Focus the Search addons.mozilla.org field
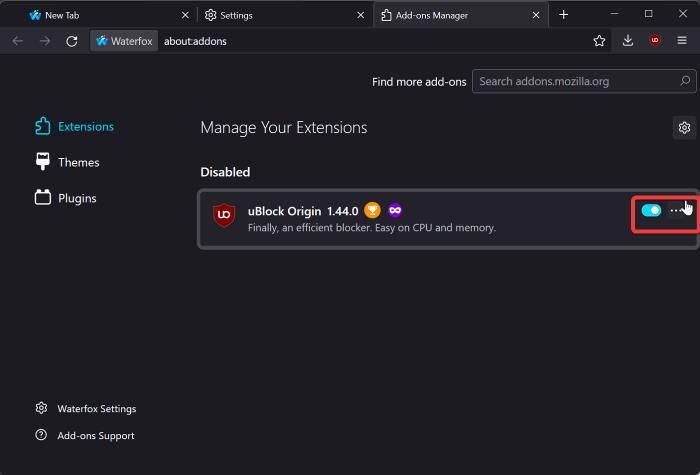Image resolution: width=700 pixels, height=475 pixels. click(584, 81)
